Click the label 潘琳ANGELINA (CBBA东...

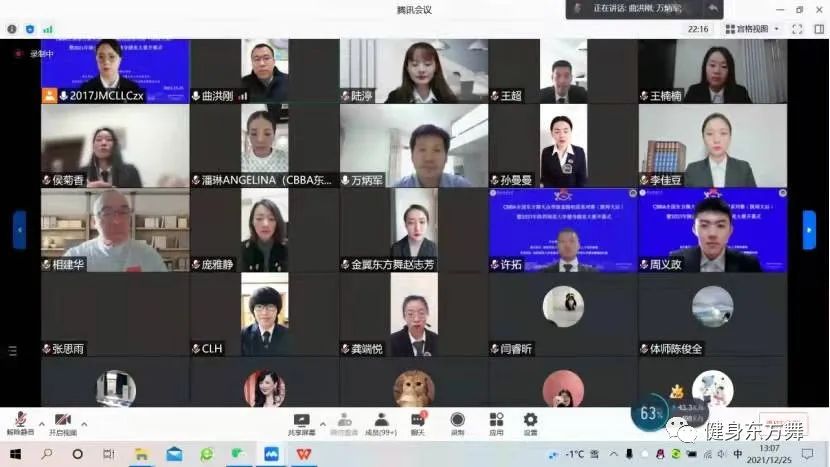click(x=266, y=180)
